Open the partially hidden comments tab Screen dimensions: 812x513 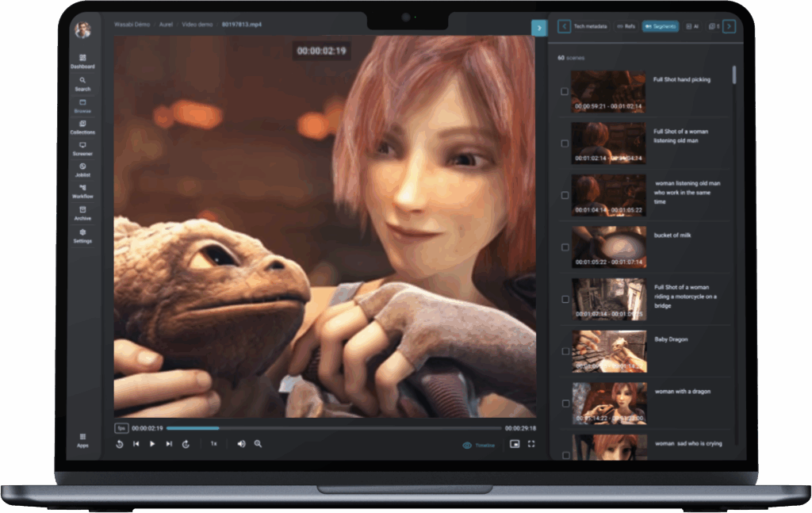714,26
